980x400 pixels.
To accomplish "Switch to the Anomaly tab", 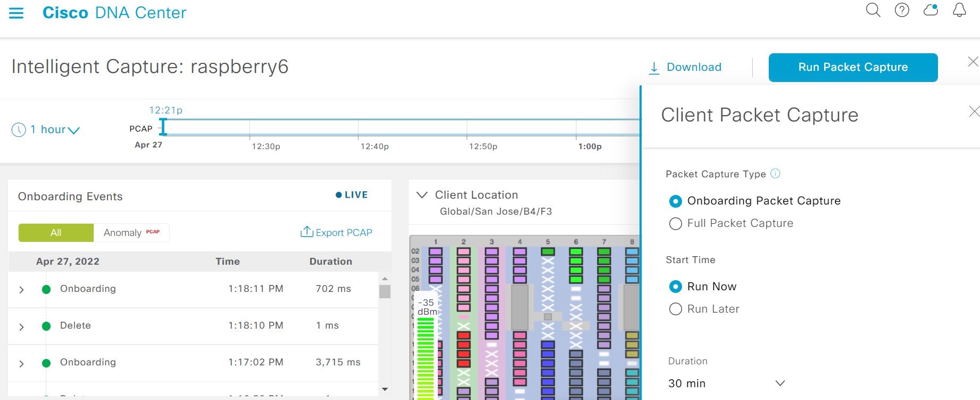I will pos(131,233).
